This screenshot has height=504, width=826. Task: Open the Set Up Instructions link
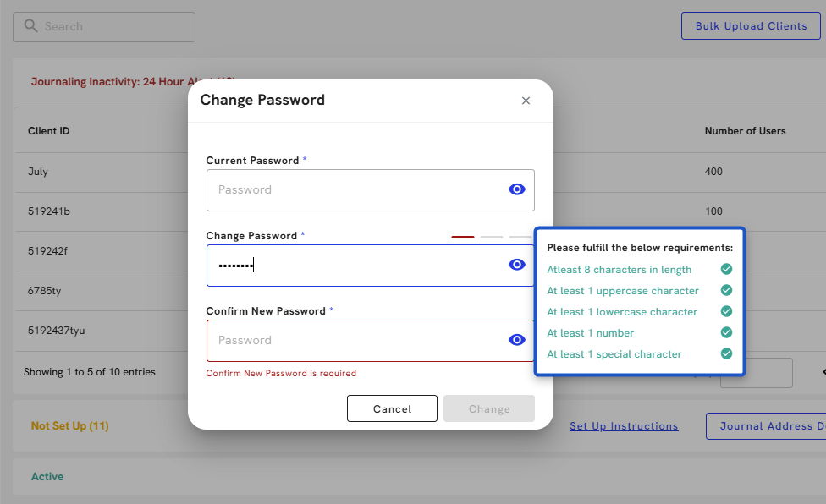point(624,426)
